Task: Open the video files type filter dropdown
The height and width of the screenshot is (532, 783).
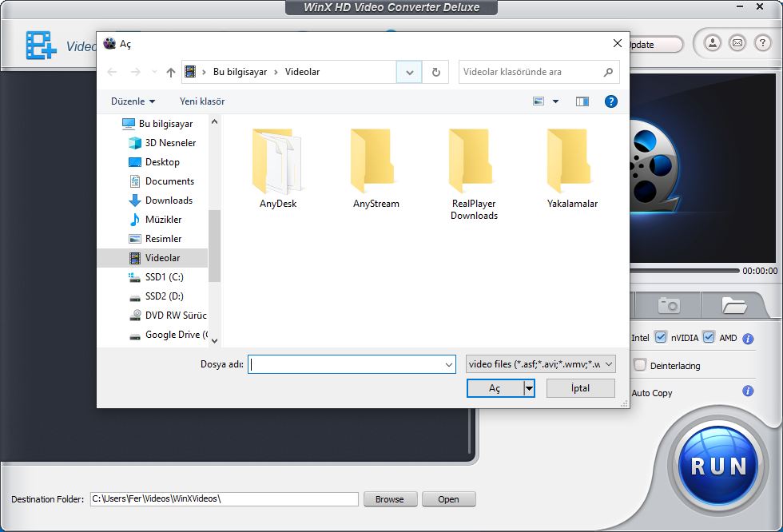Action: pyautogui.click(x=541, y=364)
